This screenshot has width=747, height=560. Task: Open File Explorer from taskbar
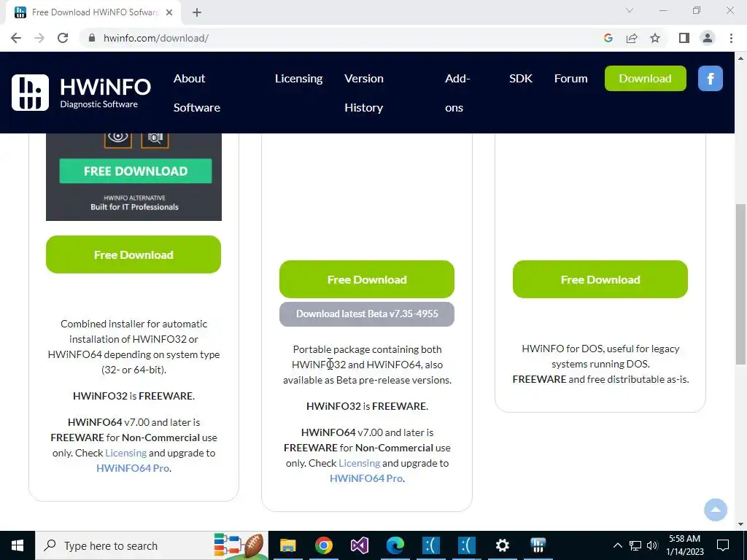point(287,545)
